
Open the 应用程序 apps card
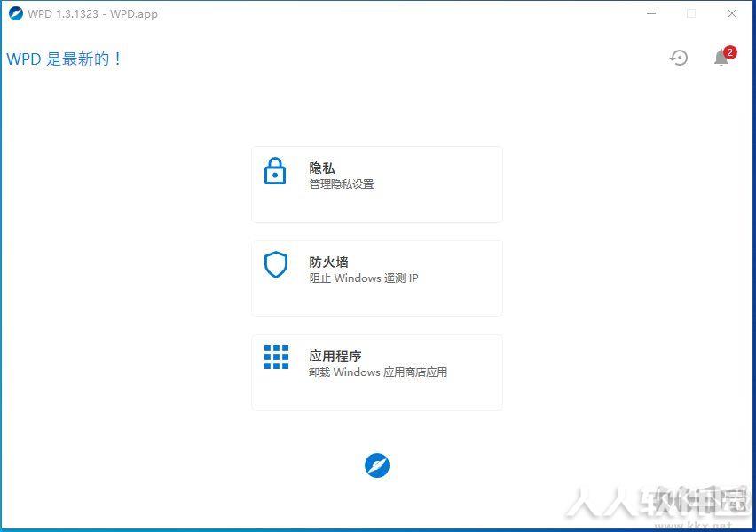pyautogui.click(x=377, y=372)
